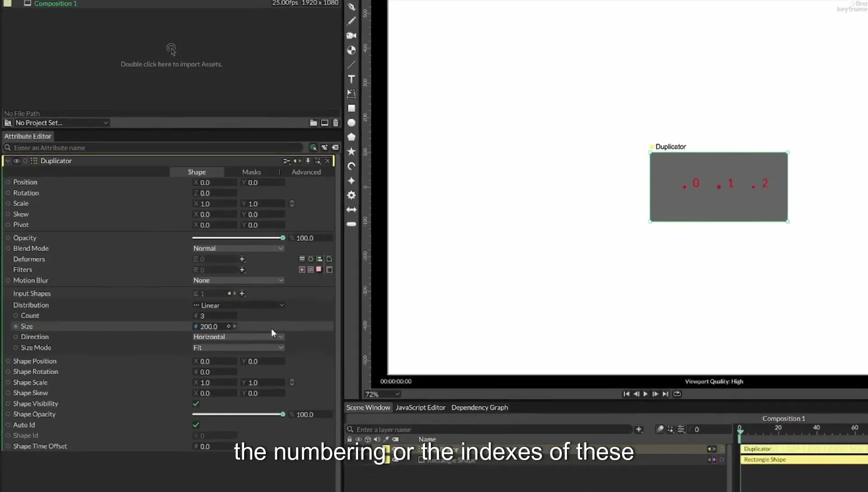
Task: Open Direction Horizontal dropdown
Action: pos(238,337)
